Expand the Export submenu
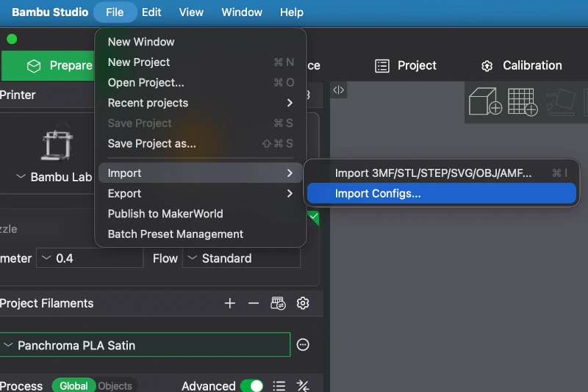This screenshot has width=588, height=392. point(200,194)
